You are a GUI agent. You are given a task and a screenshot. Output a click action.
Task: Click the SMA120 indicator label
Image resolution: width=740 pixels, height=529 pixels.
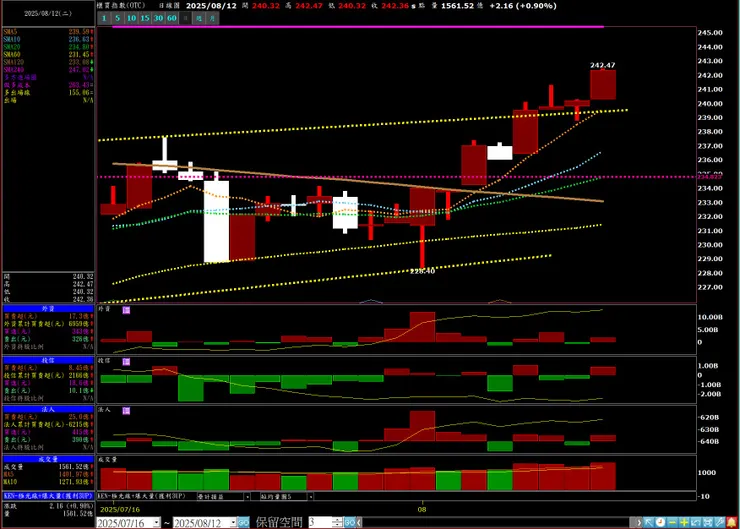pyautogui.click(x=13, y=62)
